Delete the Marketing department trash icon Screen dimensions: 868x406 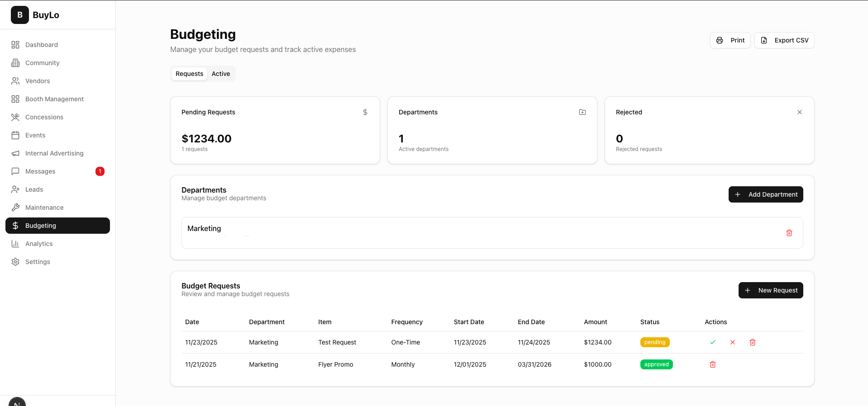pyautogui.click(x=789, y=233)
